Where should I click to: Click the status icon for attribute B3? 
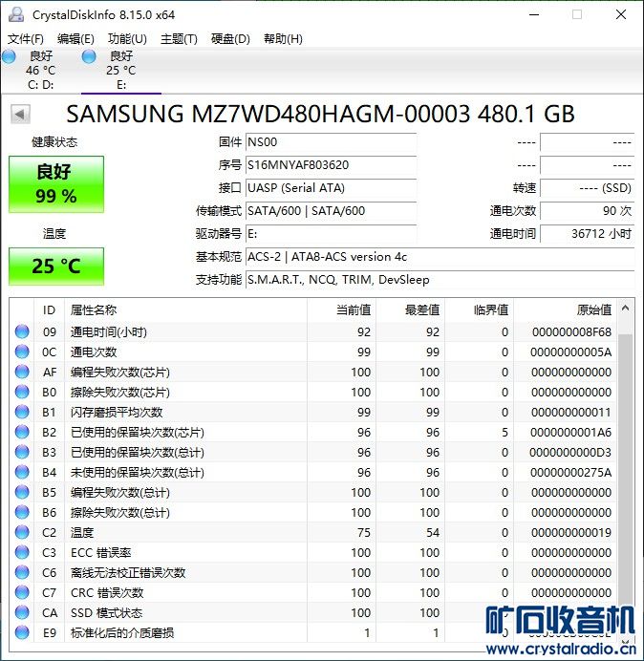click(x=22, y=453)
